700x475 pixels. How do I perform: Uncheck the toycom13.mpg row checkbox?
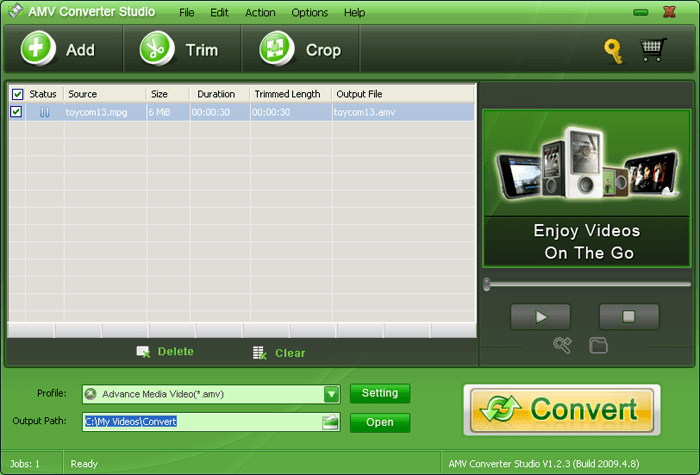point(17,112)
